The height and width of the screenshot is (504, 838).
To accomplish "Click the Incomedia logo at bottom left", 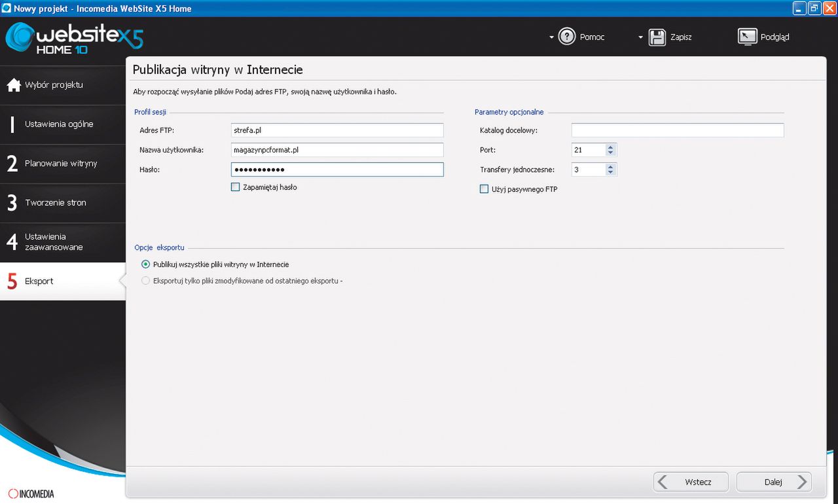I will click(31, 494).
